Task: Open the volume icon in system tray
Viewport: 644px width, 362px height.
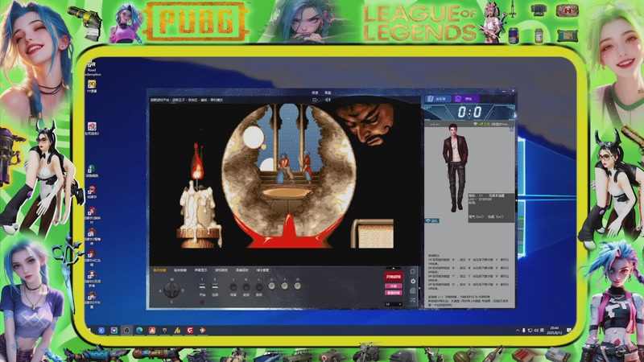Action: click(x=536, y=331)
